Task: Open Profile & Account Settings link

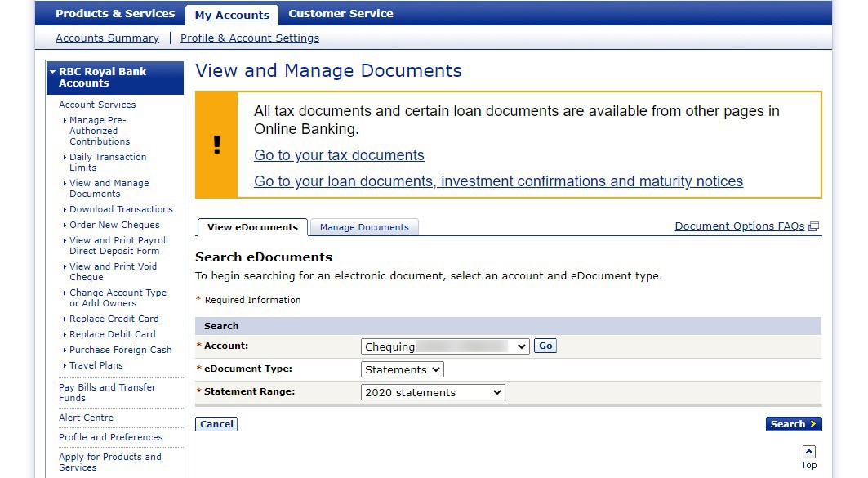Action: (250, 38)
